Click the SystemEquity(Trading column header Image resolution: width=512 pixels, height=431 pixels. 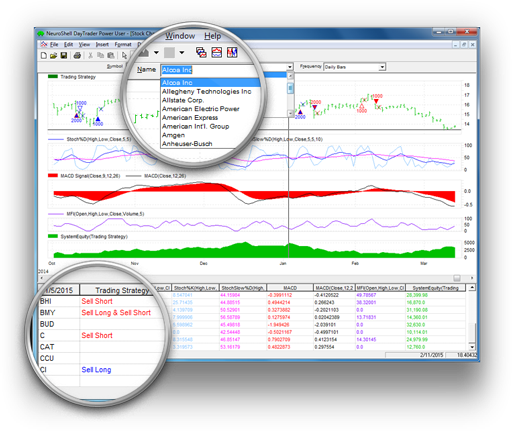pyautogui.click(x=435, y=288)
